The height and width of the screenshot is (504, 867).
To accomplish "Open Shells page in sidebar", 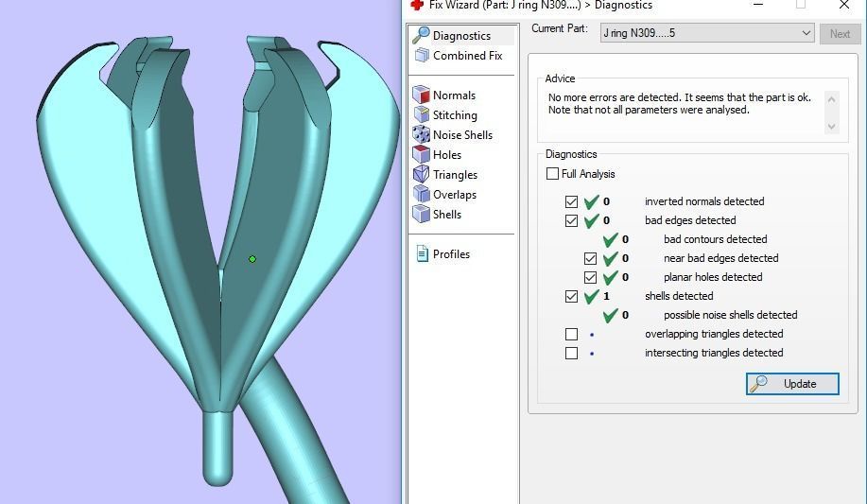I will (x=447, y=215).
